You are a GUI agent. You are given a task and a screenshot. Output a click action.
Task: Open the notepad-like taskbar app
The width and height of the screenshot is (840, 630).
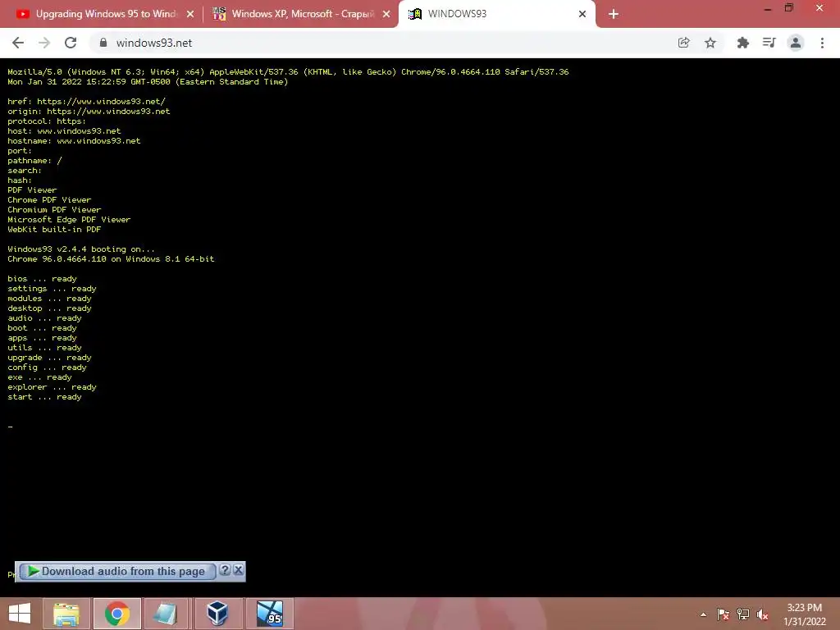coord(167,614)
